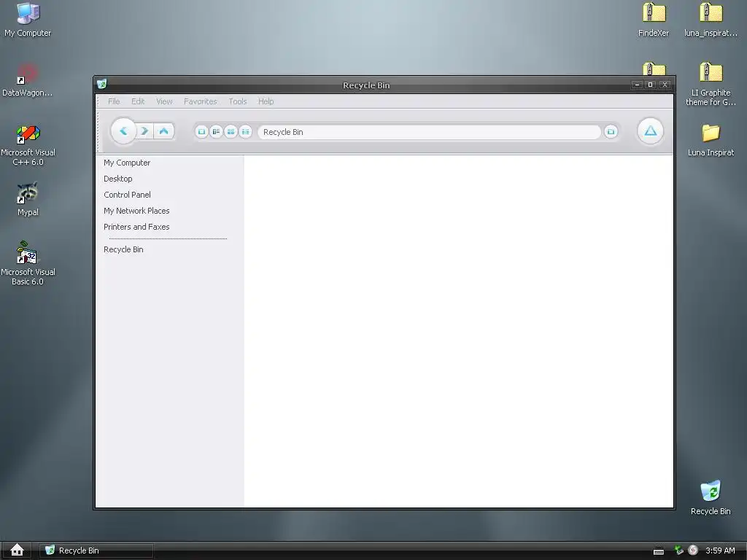Select LI Graphite theme archive icon
Screen dimensions: 747x560
pyautogui.click(x=711, y=85)
